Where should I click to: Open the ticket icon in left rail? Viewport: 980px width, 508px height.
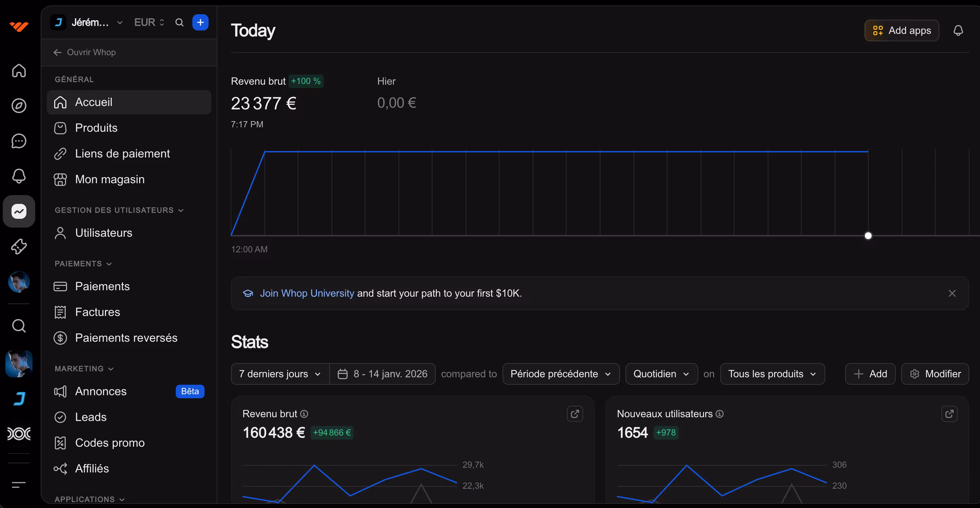[19, 247]
